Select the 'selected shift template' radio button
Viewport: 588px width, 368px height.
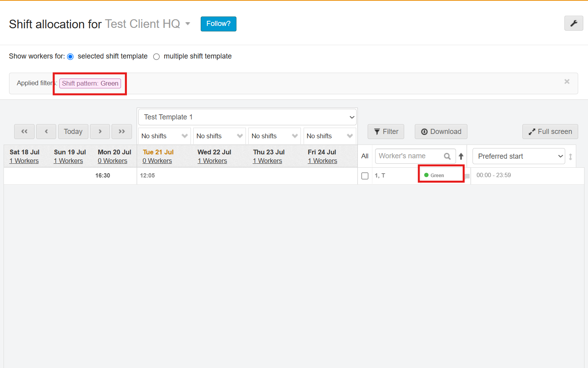click(70, 57)
